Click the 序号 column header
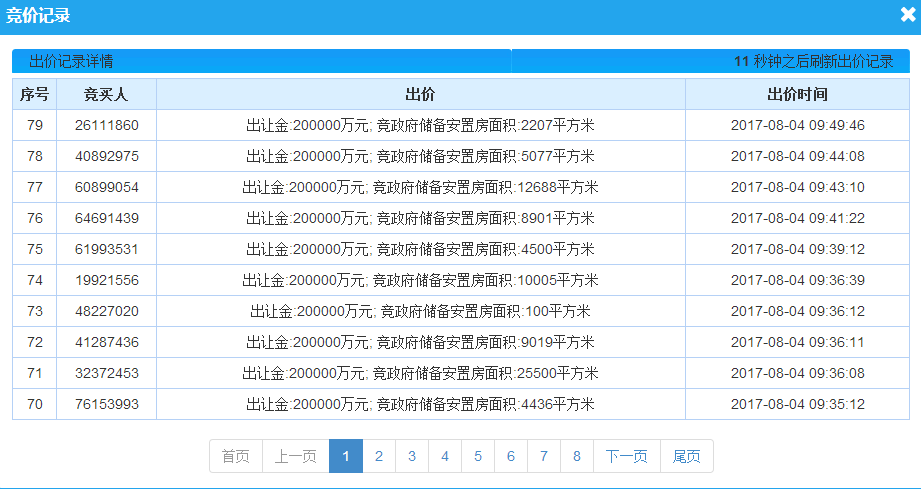The width and height of the screenshot is (921, 489). pos(34,95)
